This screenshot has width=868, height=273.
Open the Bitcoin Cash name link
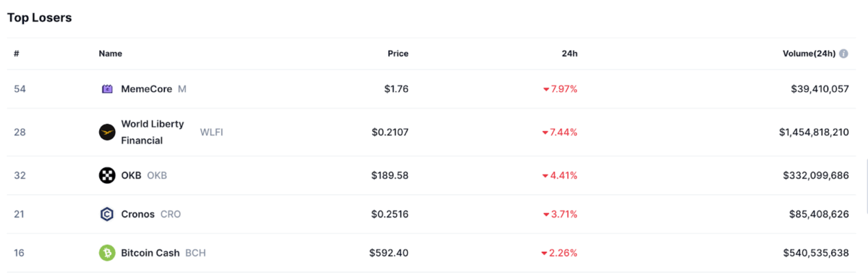tap(151, 253)
